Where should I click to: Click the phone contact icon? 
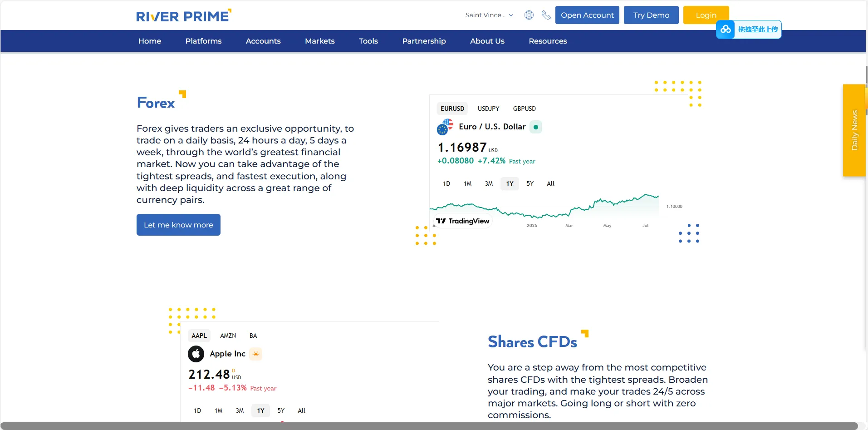pyautogui.click(x=546, y=15)
